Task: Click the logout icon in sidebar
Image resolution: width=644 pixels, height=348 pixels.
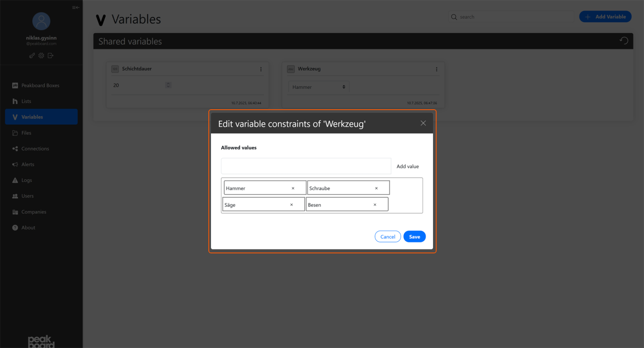Action: click(50, 56)
